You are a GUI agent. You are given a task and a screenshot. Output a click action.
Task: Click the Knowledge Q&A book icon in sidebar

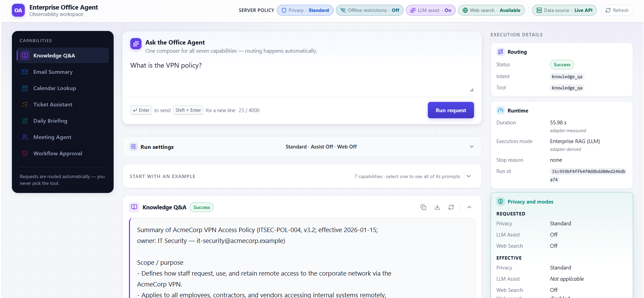tap(25, 55)
